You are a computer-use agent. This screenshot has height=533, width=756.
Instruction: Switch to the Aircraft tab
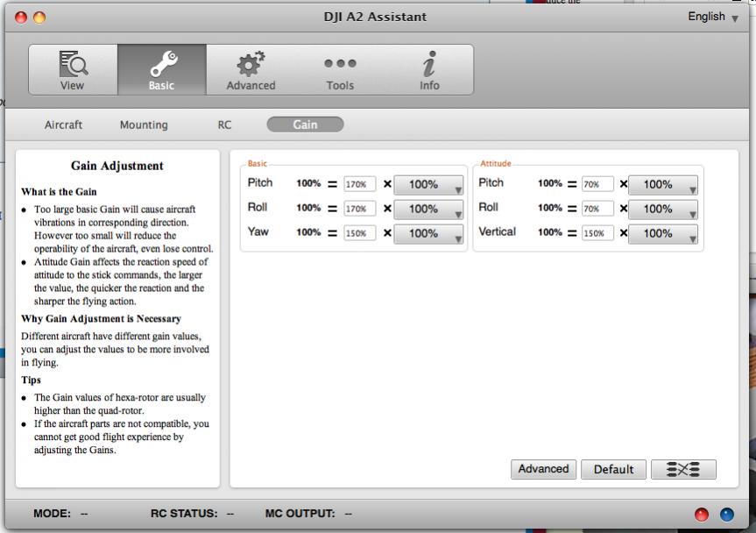coord(63,124)
